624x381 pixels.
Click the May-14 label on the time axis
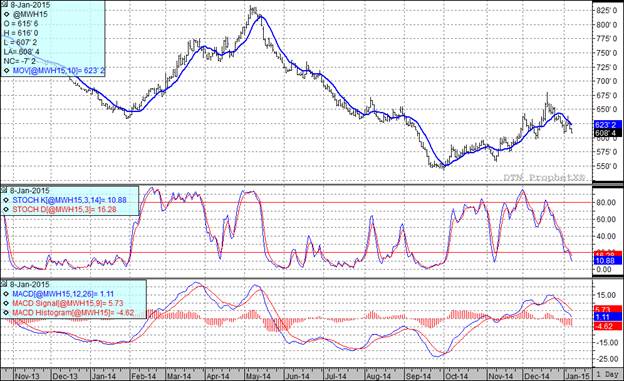pos(259,376)
